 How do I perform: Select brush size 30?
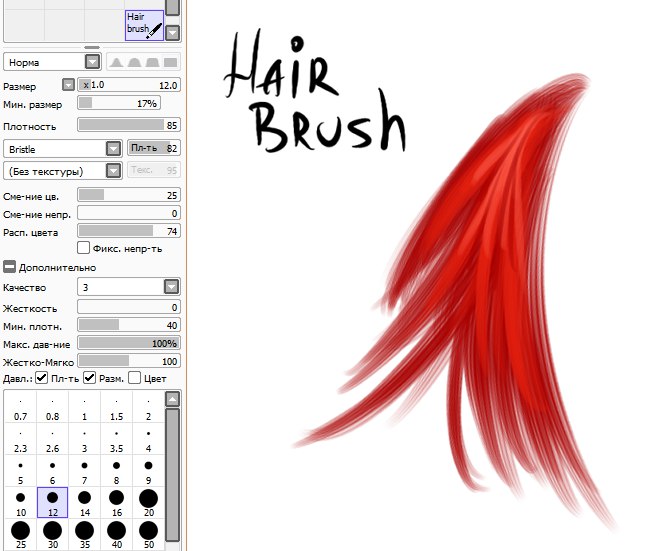click(x=53, y=535)
